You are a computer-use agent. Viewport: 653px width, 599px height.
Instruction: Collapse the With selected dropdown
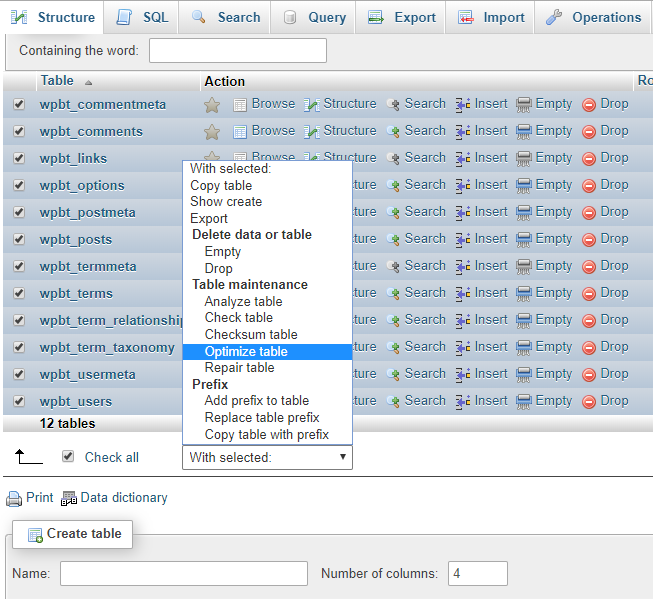click(268, 457)
